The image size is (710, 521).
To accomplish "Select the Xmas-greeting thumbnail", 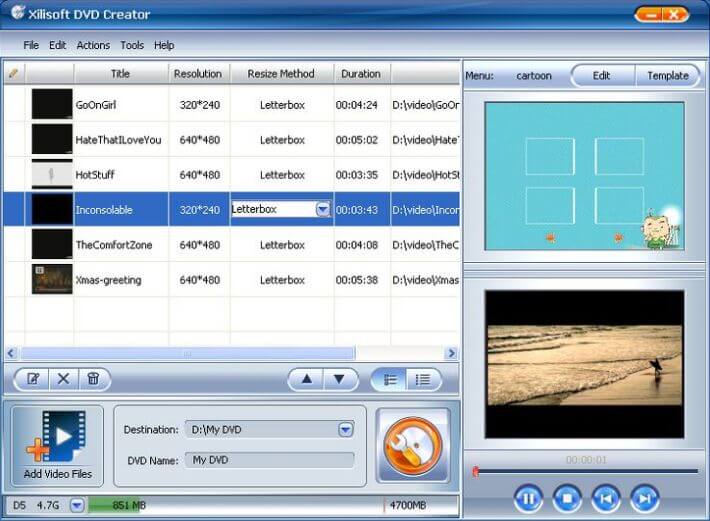I will (52, 279).
